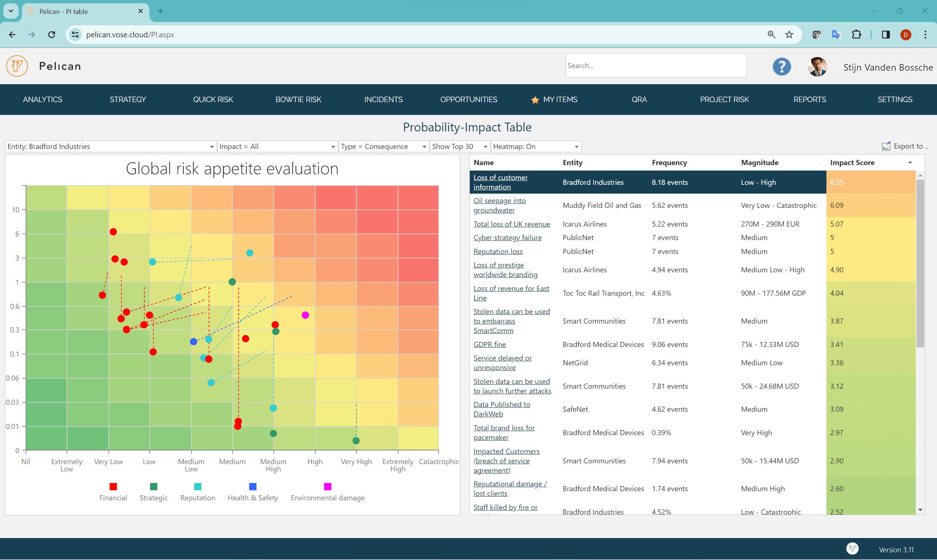937x560 pixels.
Task: Switch to the INCIDENTS menu tab
Action: 383,100
